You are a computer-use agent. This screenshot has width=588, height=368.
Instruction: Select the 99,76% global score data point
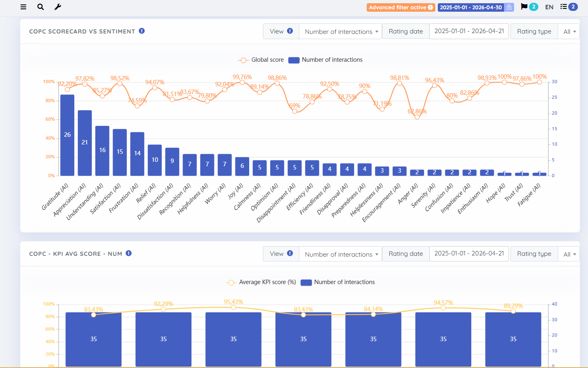242,82
